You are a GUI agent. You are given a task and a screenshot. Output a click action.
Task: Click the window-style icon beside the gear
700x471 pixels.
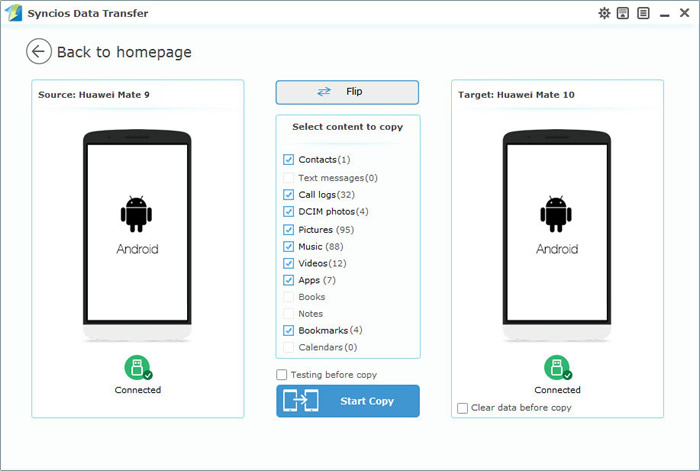click(x=623, y=13)
